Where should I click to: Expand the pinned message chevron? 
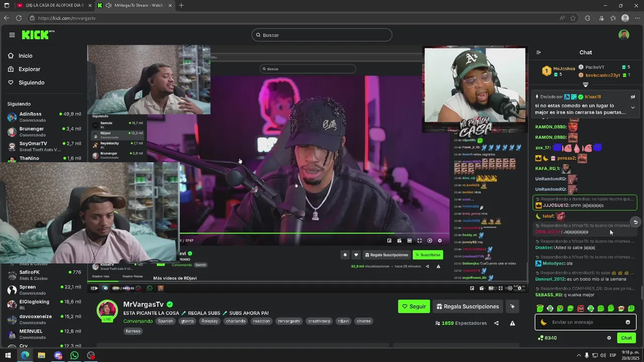(x=633, y=108)
